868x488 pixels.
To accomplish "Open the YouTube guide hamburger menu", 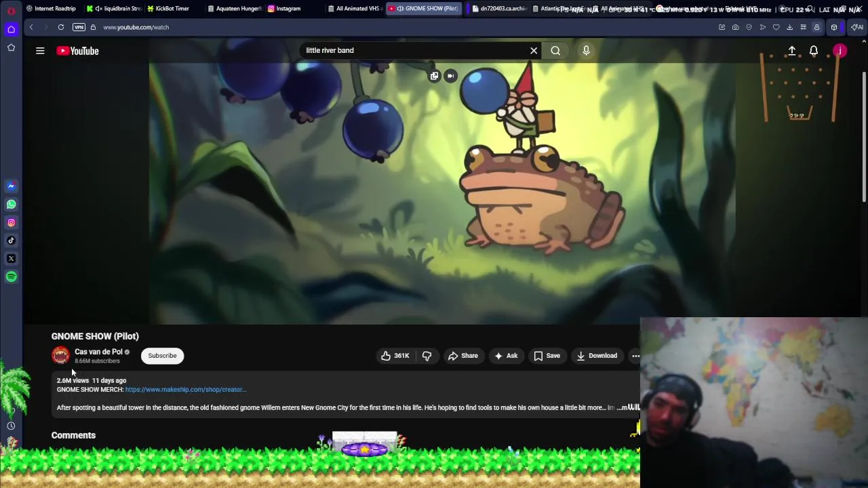I will 40,51.
